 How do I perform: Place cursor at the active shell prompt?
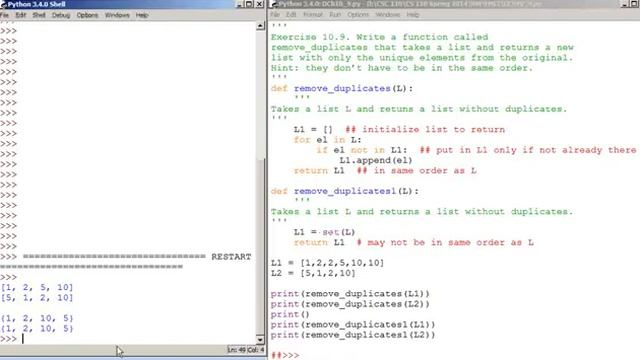click(23, 339)
